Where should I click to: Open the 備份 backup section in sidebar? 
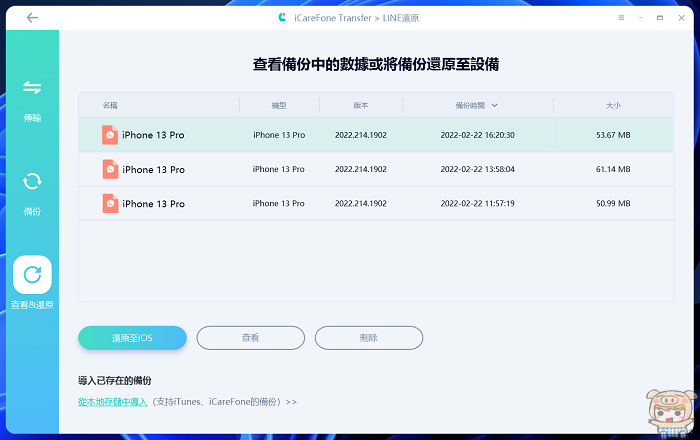[32, 194]
